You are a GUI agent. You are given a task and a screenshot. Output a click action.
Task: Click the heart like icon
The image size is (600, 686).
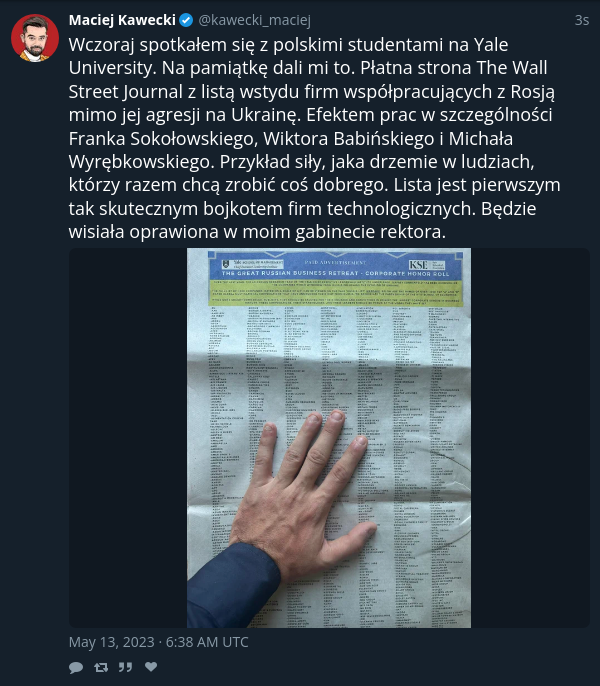pos(151,666)
